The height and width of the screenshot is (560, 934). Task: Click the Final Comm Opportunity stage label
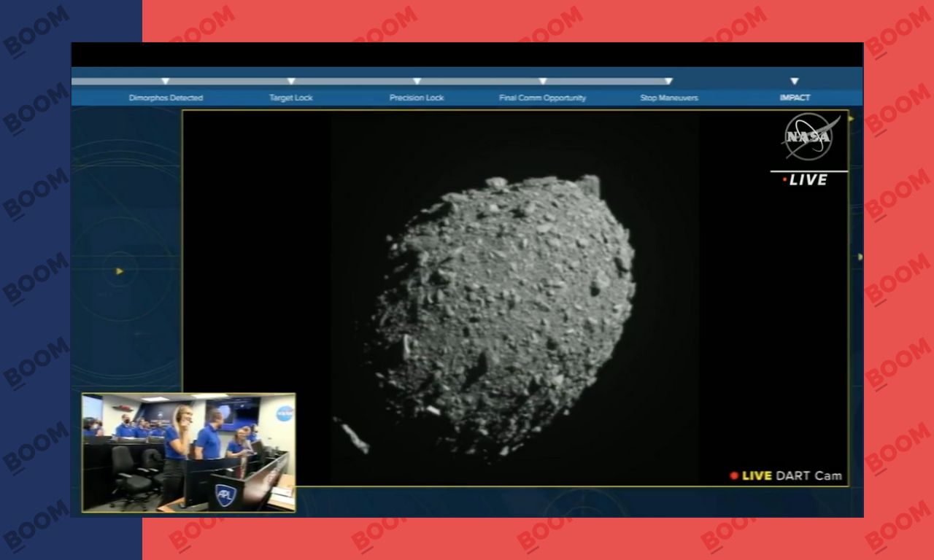click(x=542, y=98)
